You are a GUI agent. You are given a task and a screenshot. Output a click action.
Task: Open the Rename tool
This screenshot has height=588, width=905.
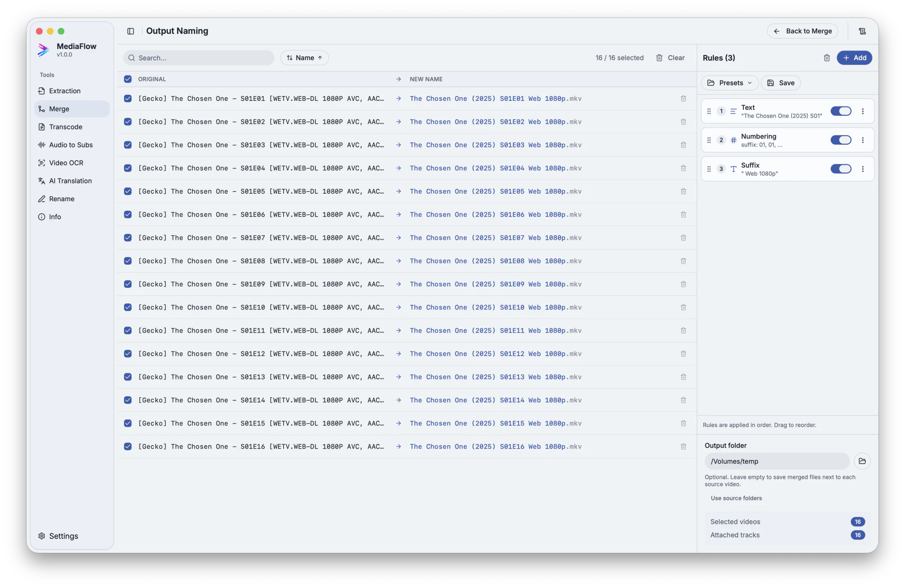(x=72, y=199)
